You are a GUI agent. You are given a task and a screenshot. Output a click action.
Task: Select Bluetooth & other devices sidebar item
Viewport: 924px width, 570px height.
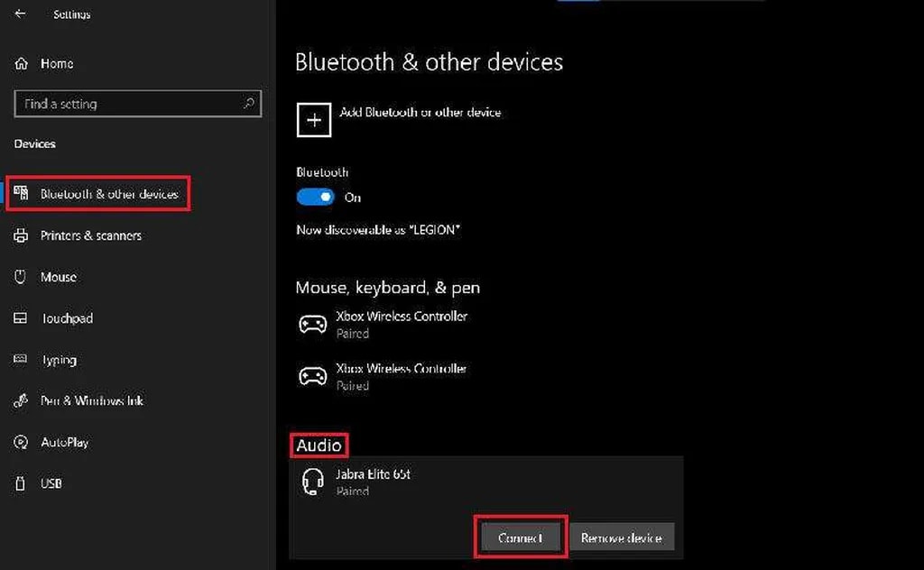coord(108,194)
